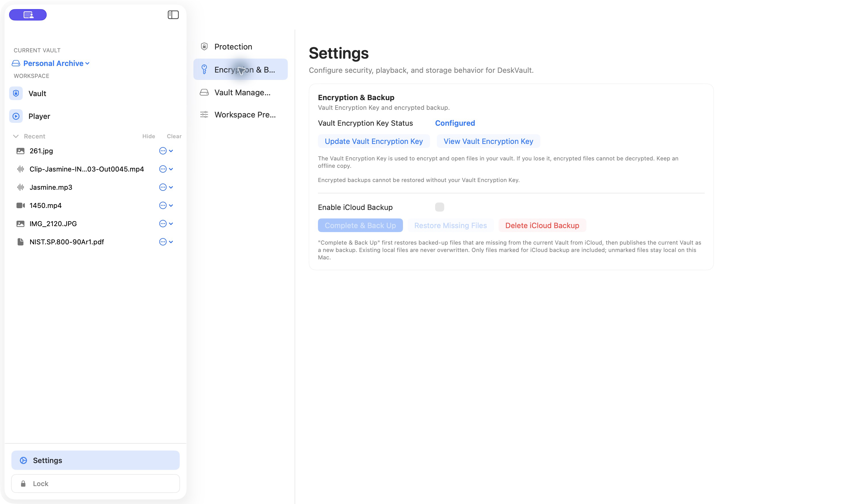Click the Settings gear icon
Viewport: 860px width, 504px height.
23,460
